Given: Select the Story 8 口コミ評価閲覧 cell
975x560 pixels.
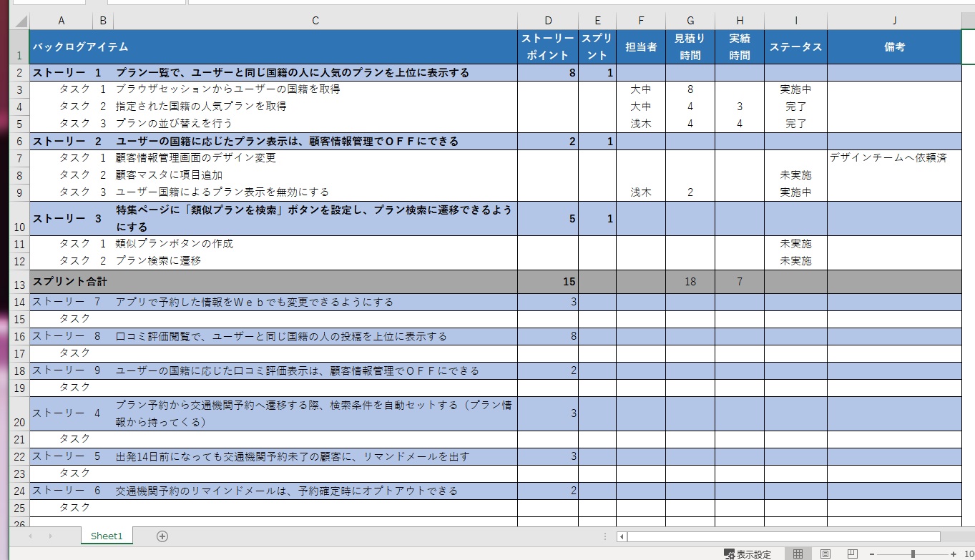Looking at the screenshot, I should tap(315, 337).
